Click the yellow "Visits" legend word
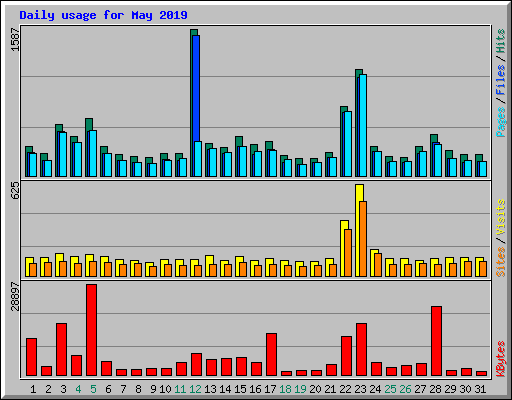 (500, 217)
